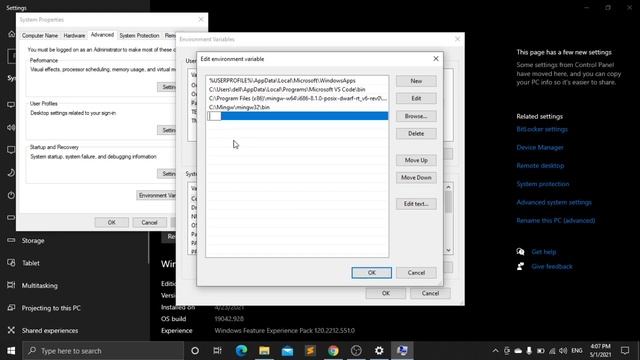Launch Microsoft Edge from taskbar
Viewport: 640px width, 360px height.
point(241,351)
